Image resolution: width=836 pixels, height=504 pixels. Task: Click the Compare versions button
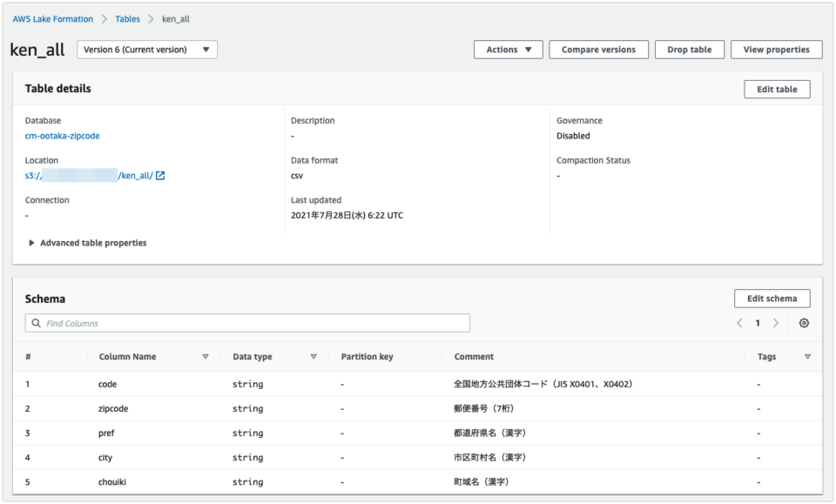[x=598, y=50]
